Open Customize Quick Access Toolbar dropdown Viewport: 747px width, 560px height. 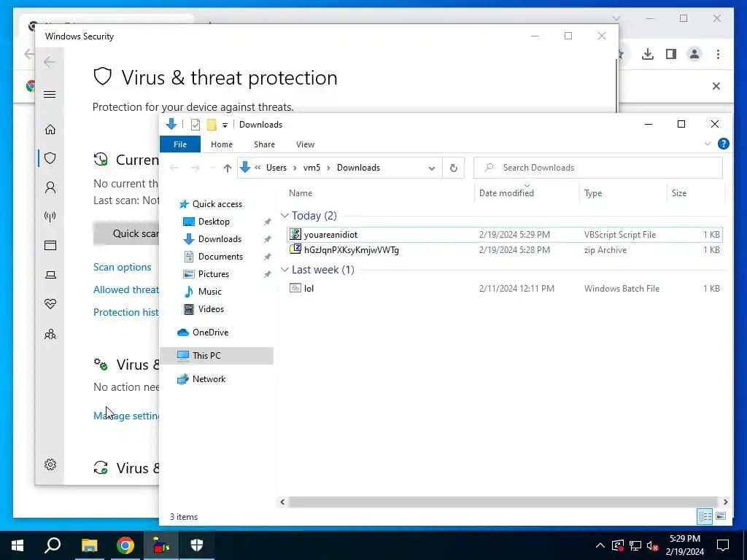click(225, 125)
